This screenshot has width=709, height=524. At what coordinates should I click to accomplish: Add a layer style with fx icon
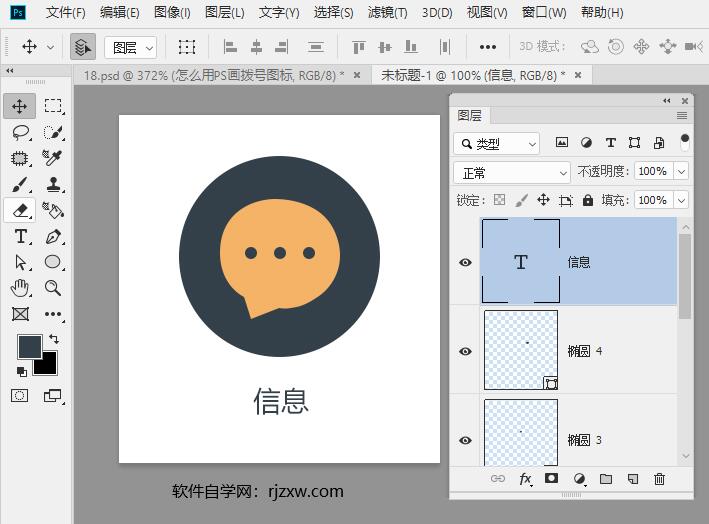pyautogui.click(x=525, y=480)
